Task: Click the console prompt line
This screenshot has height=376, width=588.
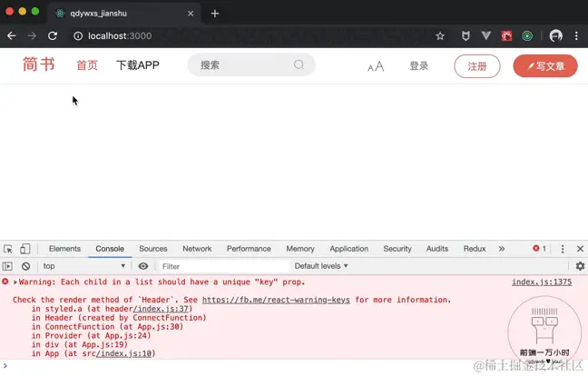Action: 294,366
